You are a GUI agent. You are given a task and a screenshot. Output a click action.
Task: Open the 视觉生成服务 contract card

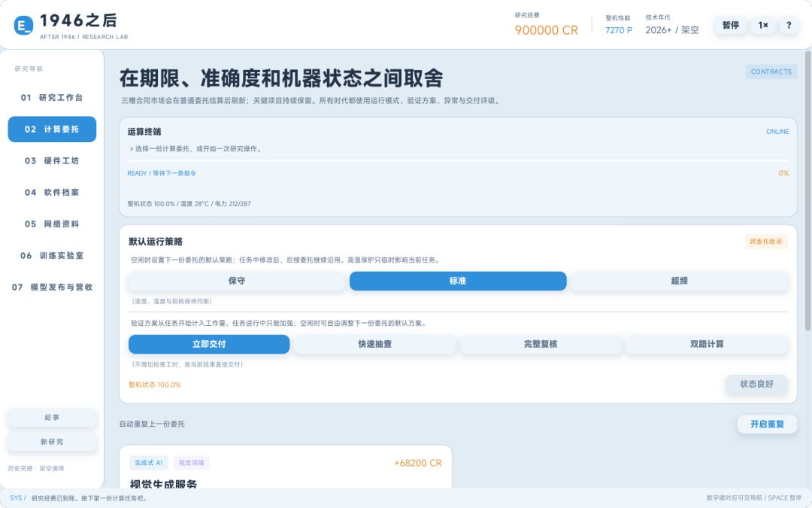coord(286,467)
